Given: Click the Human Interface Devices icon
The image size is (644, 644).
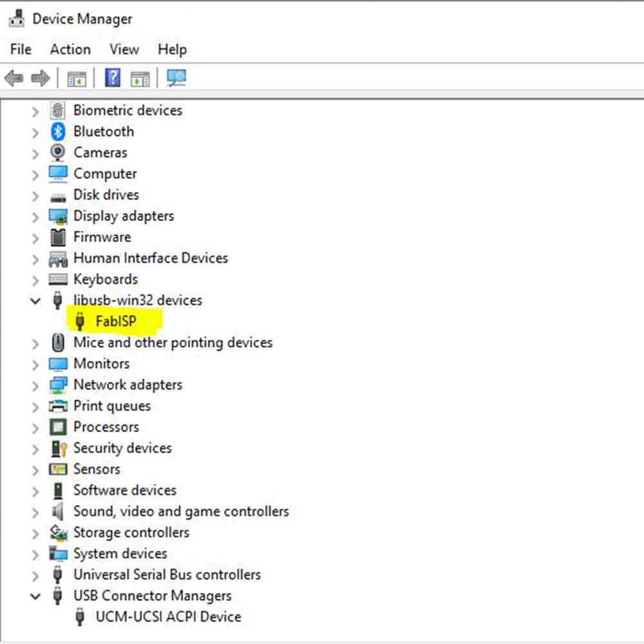Looking at the screenshot, I should point(58,259).
